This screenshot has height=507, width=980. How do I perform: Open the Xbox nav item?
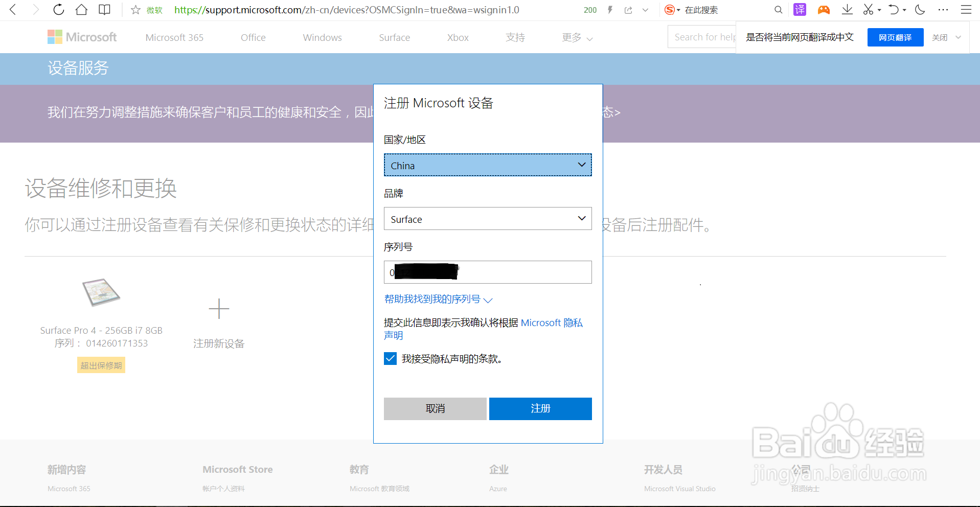click(458, 37)
